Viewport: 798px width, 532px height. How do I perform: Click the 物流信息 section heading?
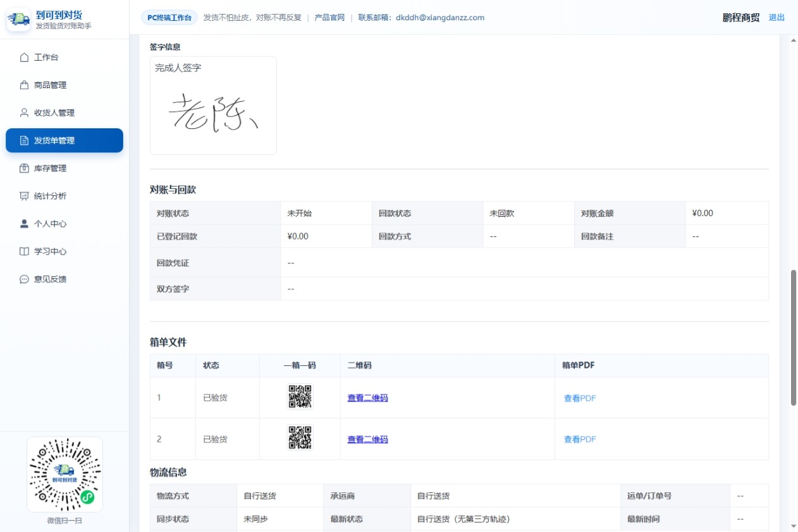point(168,472)
